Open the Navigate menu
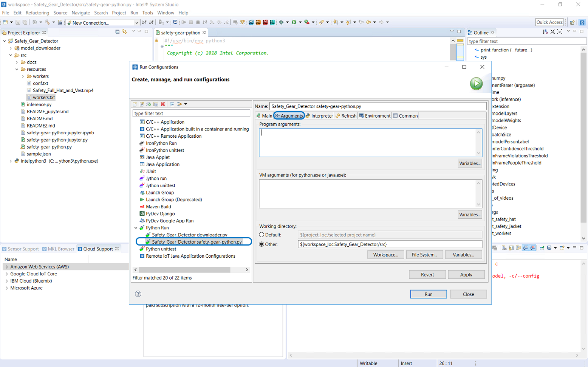The image size is (588, 367). click(81, 13)
